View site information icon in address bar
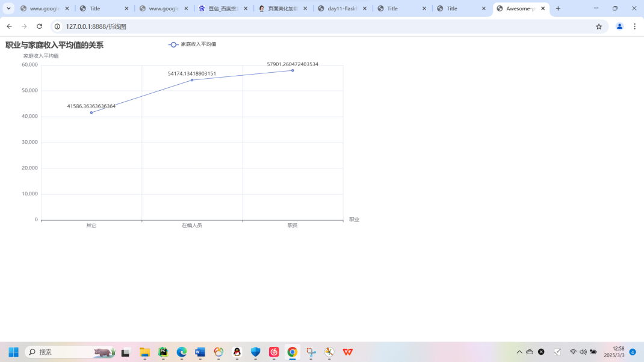The height and width of the screenshot is (362, 644). (58, 26)
